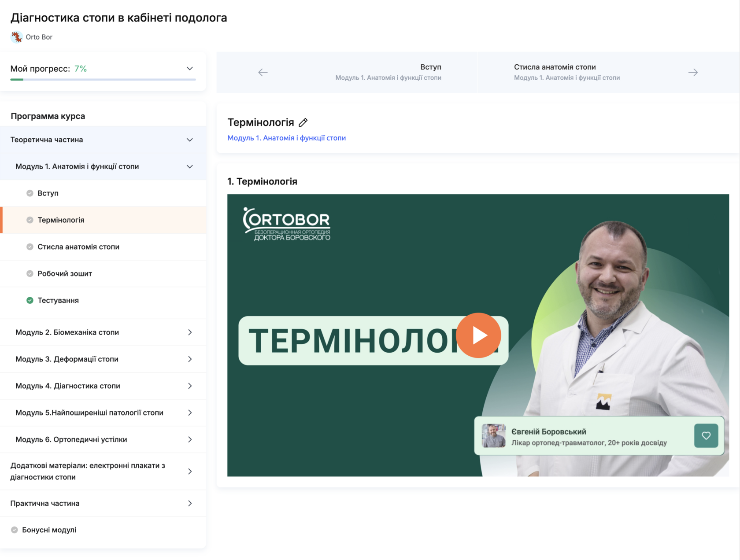
Task: Click the ORTOBOR logo in the video
Action: [x=287, y=224]
